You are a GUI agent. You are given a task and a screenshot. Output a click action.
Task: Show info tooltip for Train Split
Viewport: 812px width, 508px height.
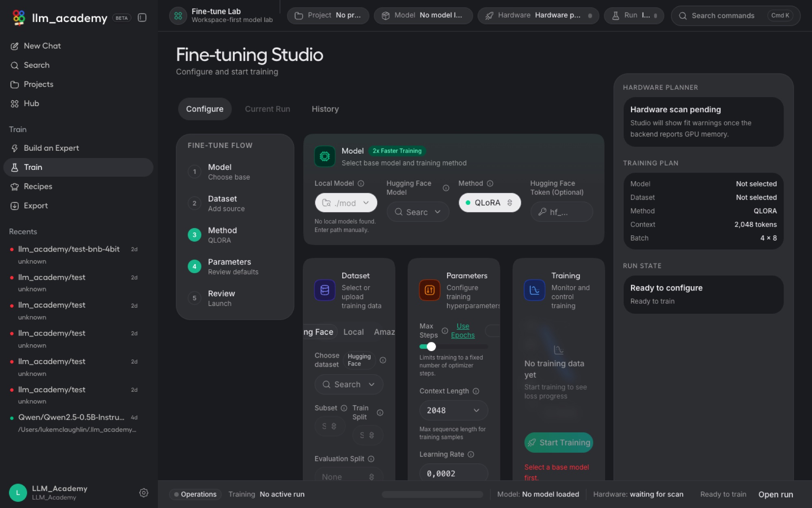pos(380,412)
